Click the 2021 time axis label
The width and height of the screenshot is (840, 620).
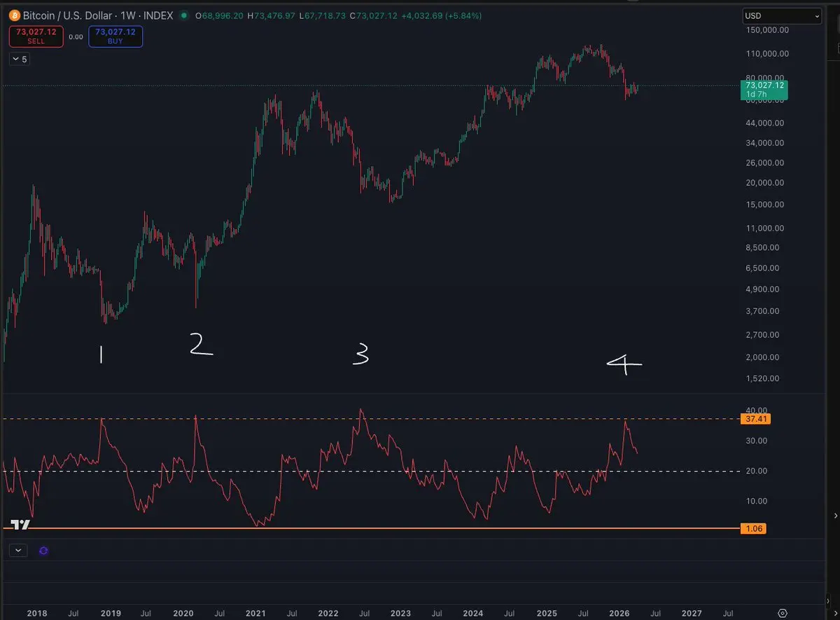255,613
